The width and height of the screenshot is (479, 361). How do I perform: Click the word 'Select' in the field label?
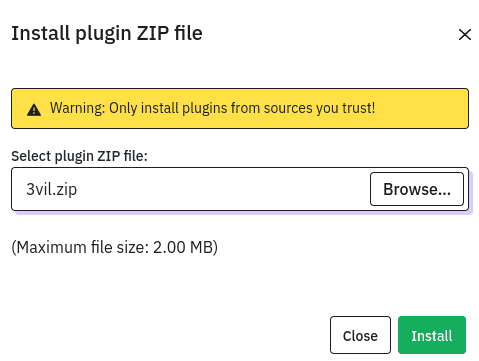(31, 156)
